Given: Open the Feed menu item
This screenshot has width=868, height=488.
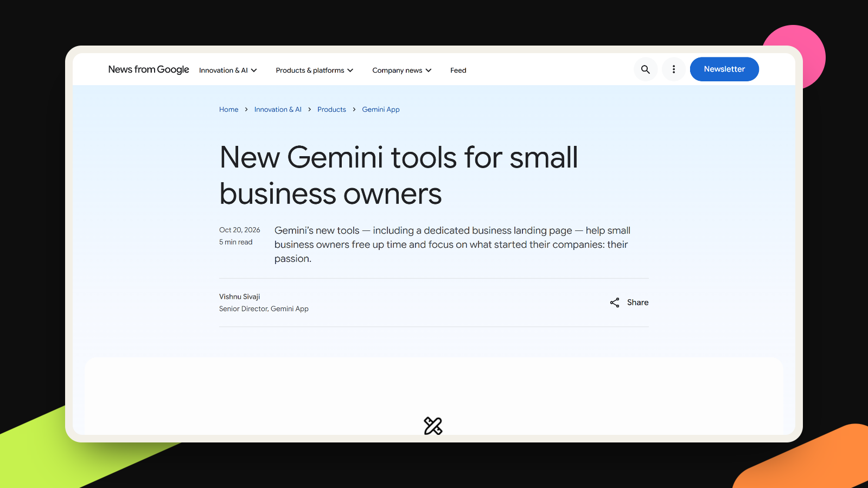Looking at the screenshot, I should pos(458,70).
